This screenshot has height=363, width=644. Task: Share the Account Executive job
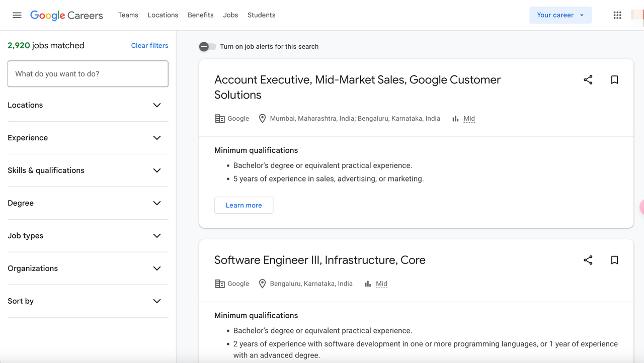pos(588,79)
